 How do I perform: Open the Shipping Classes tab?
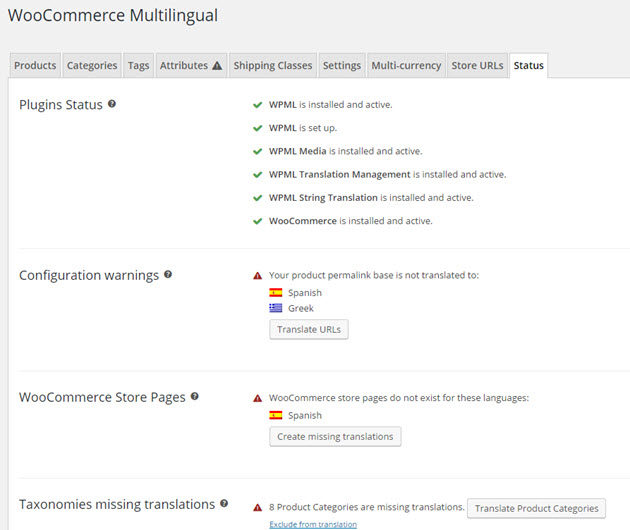(x=273, y=65)
